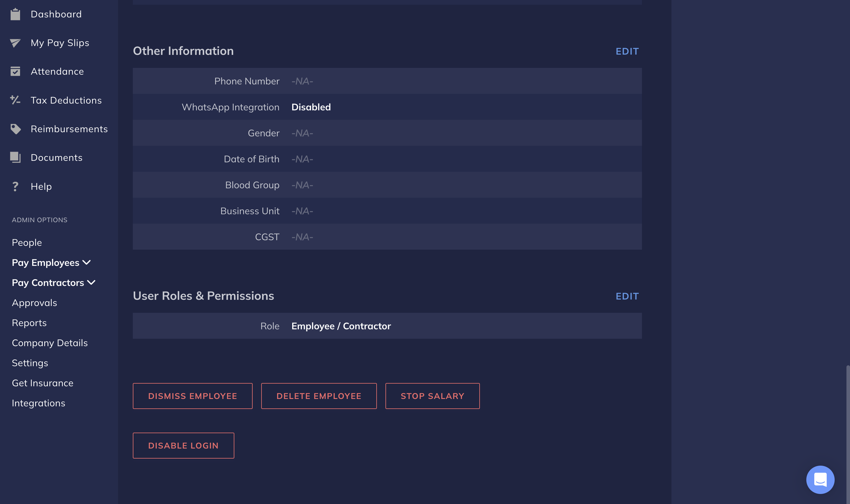Viewport: 850px width, 504px height.
Task: Open the Help page label
Action: pyautogui.click(x=41, y=186)
